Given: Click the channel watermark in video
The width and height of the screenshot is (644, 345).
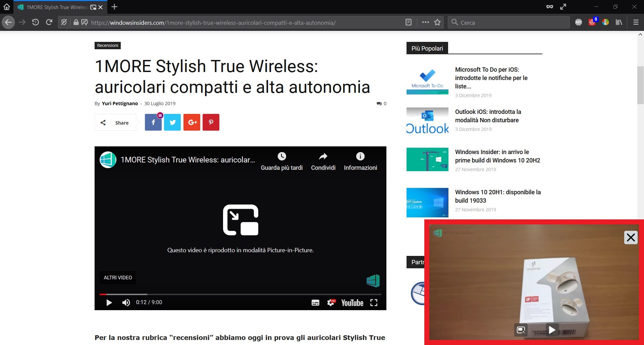Looking at the screenshot, I should point(373,281).
